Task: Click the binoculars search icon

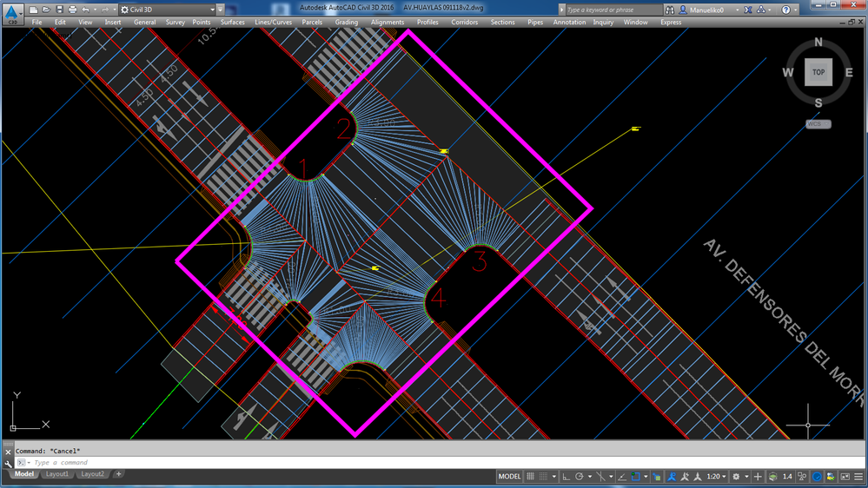Action: tap(670, 10)
